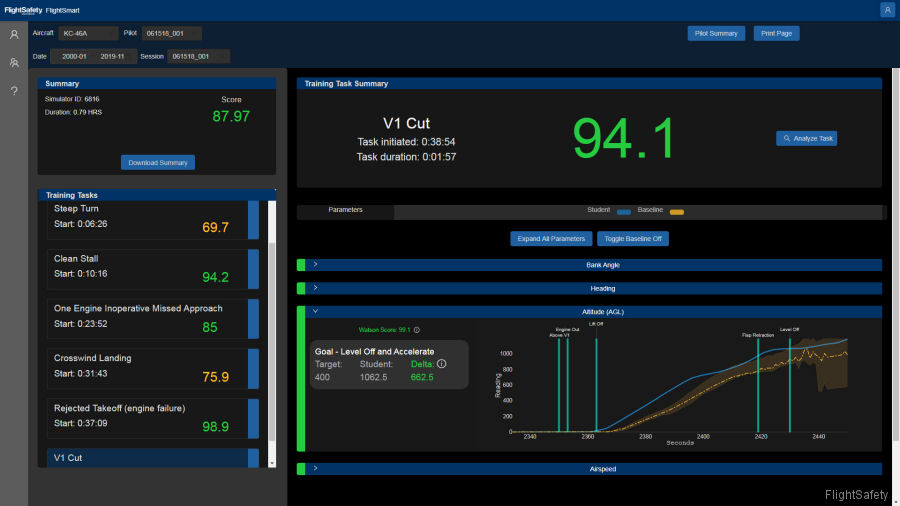Screen dimensions: 900x506
Task: Click Expand All Parameters button
Action: (x=551, y=239)
